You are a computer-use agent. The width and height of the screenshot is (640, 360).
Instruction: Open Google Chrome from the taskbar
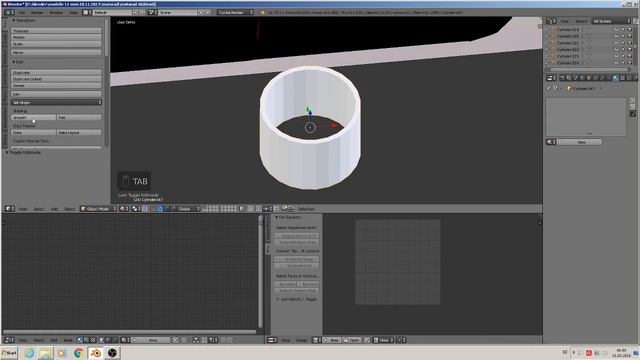click(78, 353)
